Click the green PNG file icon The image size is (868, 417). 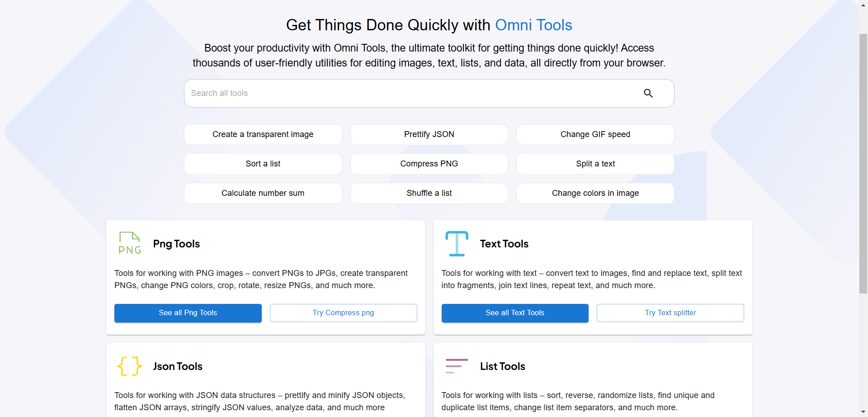coord(130,243)
